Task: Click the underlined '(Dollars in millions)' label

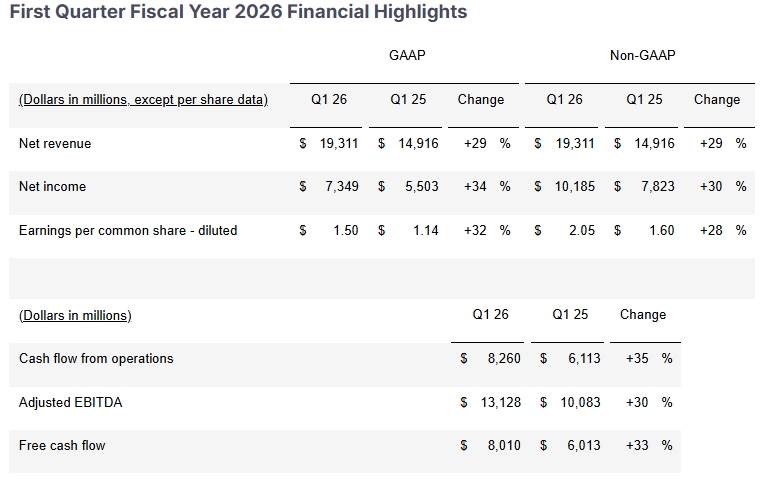Action: point(75,315)
